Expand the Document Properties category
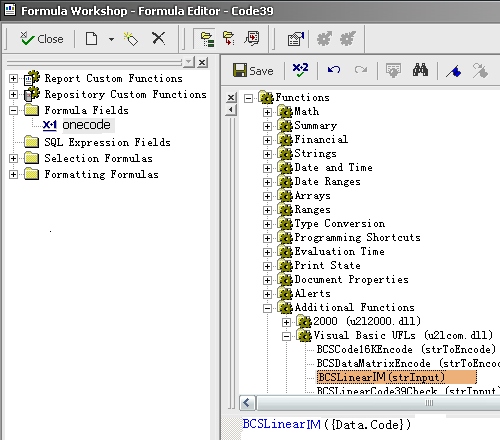The width and height of the screenshot is (500, 440). [x=267, y=280]
